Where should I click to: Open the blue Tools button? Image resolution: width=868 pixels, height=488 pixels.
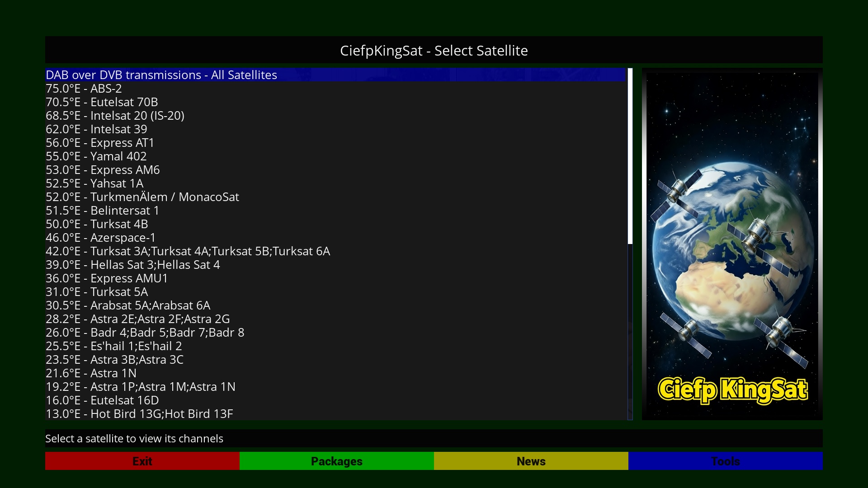(726, 461)
